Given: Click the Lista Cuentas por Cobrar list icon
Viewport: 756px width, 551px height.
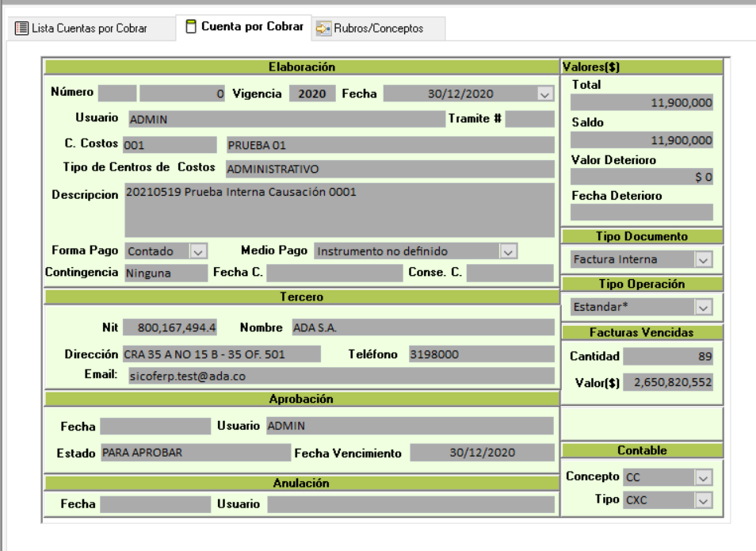Looking at the screenshot, I should coord(21,29).
